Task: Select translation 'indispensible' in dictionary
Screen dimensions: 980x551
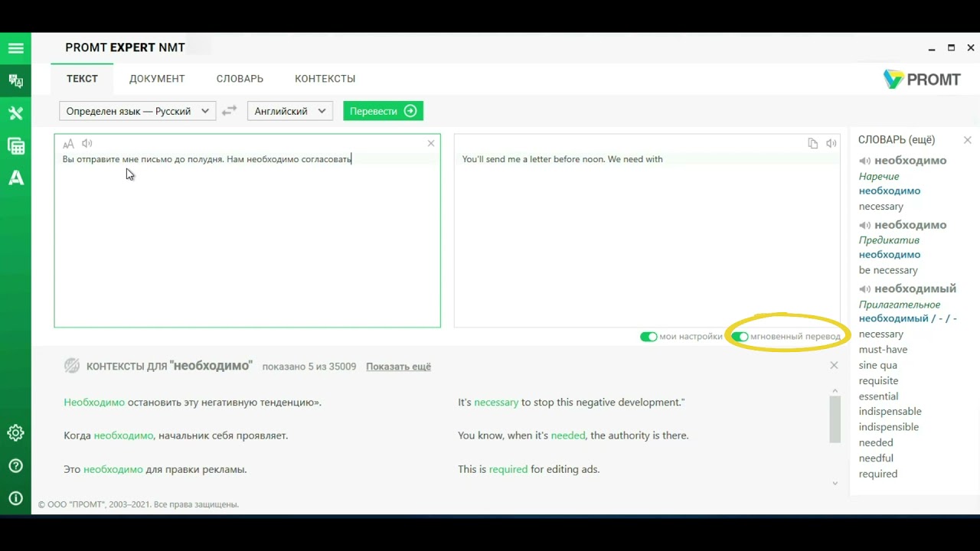Action: click(x=889, y=427)
